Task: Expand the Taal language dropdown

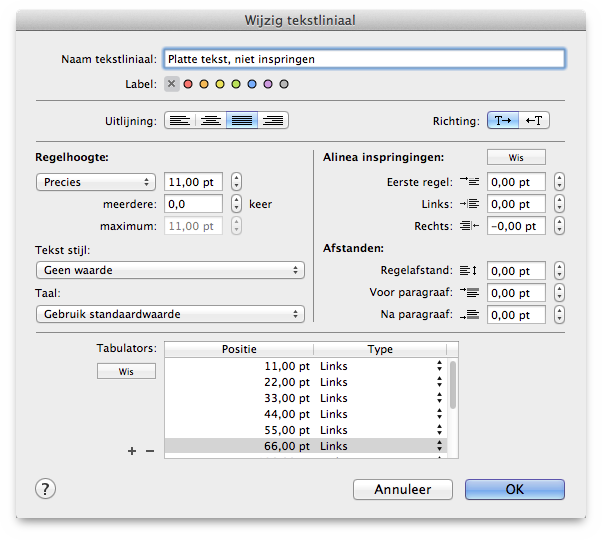Action: pos(170,314)
